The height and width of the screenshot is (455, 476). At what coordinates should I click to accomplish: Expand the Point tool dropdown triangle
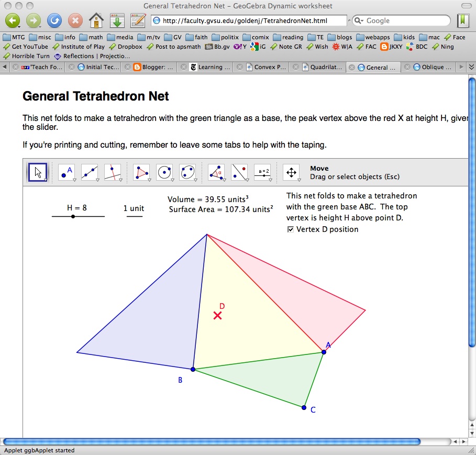pyautogui.click(x=74, y=180)
